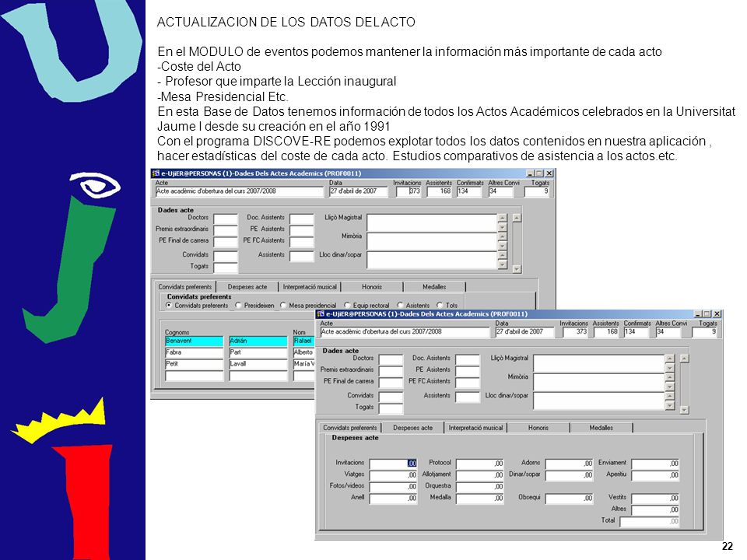
Task: Select the Mesa presidencial radio button
Action: pyautogui.click(x=283, y=305)
